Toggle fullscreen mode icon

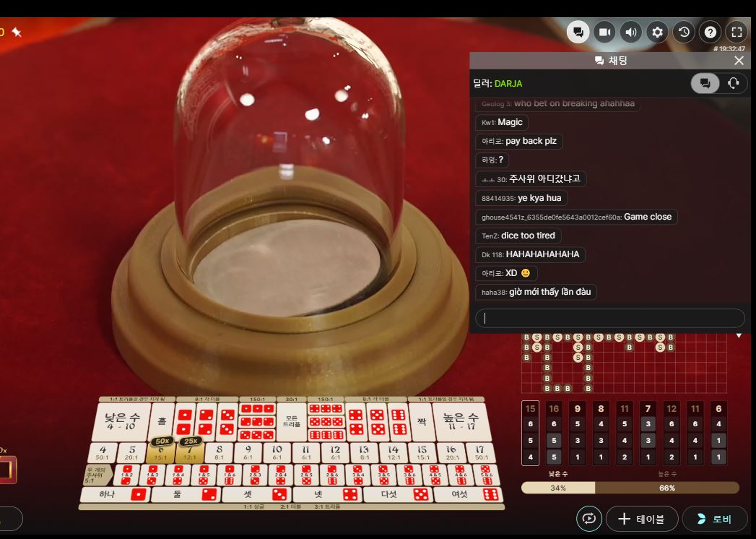point(737,33)
